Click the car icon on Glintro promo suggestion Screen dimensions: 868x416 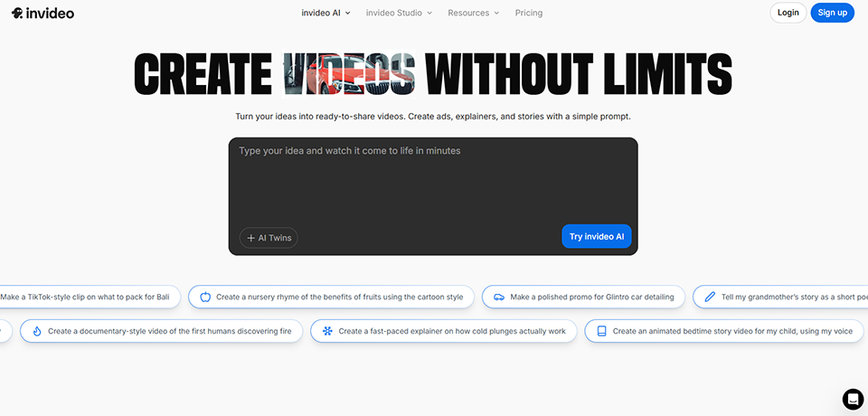click(x=499, y=297)
